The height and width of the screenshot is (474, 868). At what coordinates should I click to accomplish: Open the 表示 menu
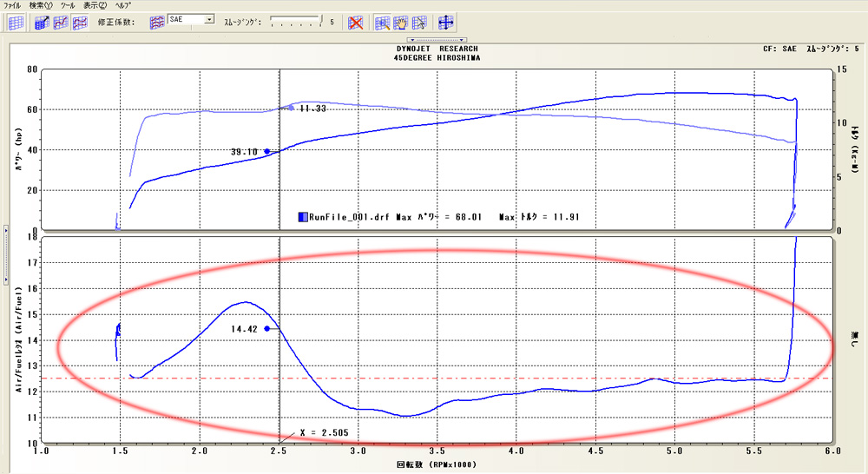pos(95,5)
